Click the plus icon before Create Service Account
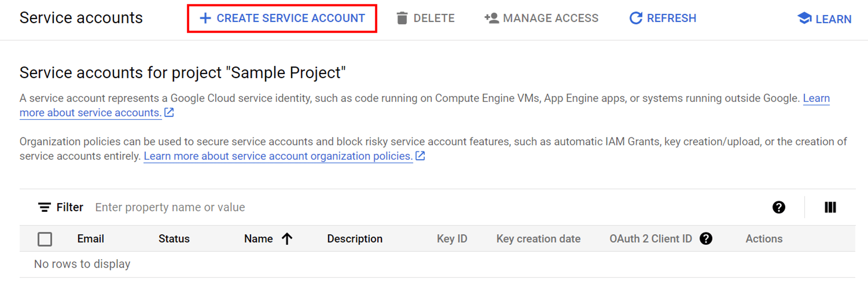 (x=205, y=18)
